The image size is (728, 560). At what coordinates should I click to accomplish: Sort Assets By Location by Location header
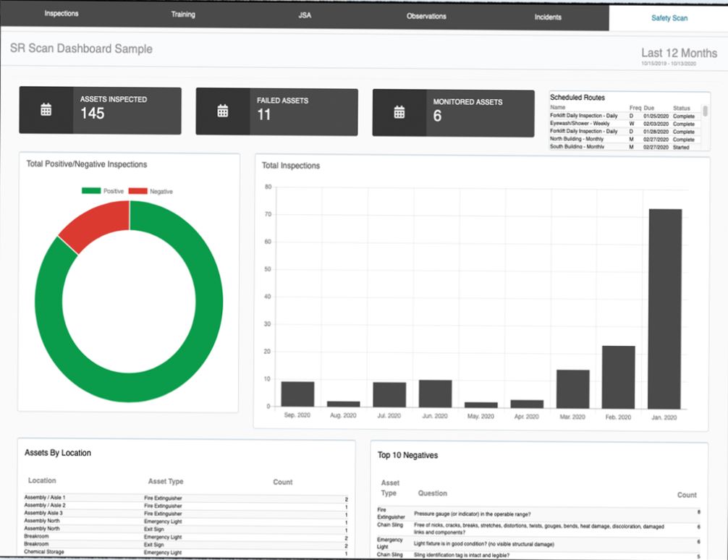point(42,480)
